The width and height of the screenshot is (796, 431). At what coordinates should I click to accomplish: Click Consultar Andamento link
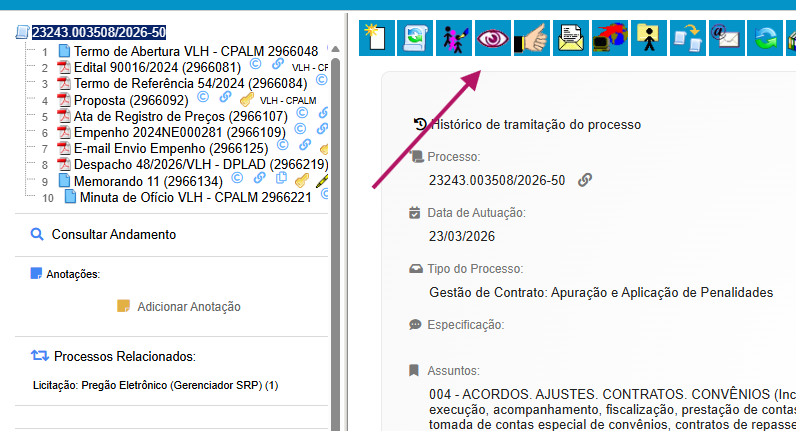(113, 234)
